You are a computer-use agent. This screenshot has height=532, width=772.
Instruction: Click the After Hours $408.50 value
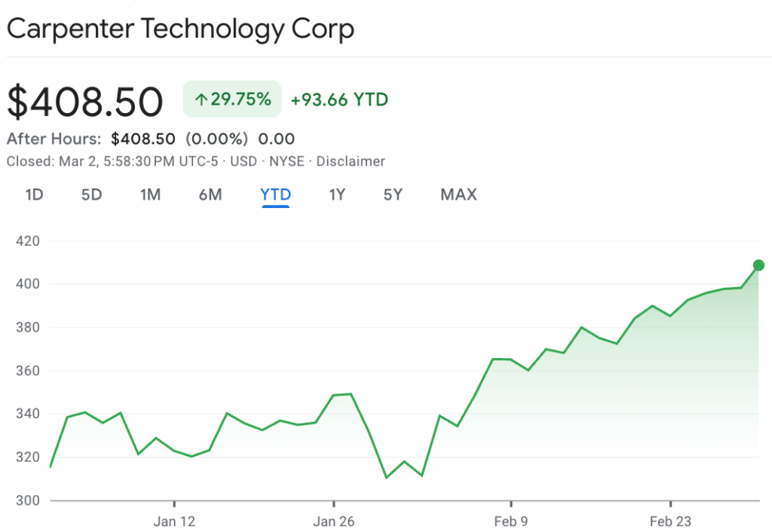coord(143,139)
